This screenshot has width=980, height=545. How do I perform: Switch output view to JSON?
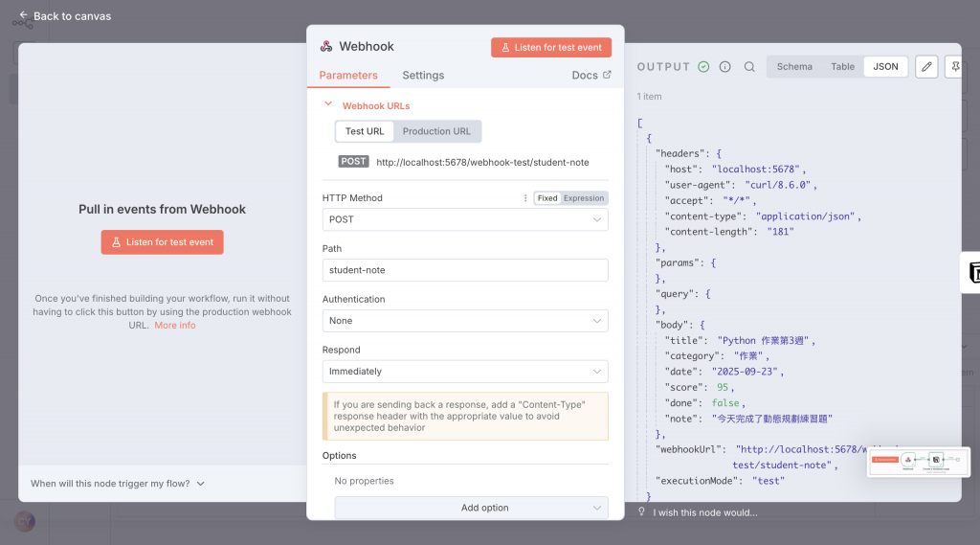(x=885, y=66)
